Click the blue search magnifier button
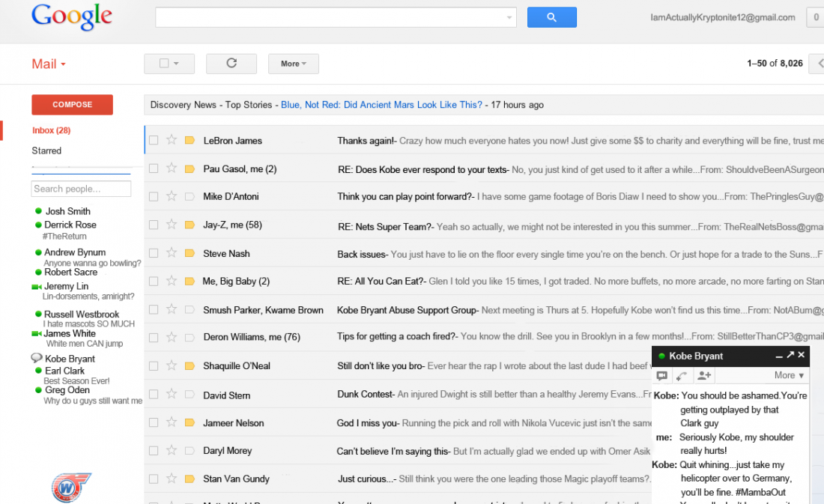 click(552, 16)
